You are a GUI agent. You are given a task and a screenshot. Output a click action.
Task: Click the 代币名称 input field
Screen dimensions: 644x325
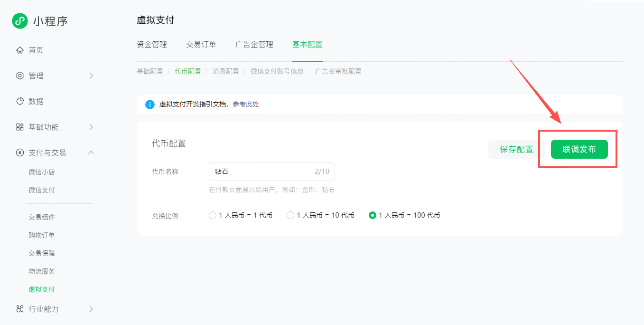tap(272, 172)
